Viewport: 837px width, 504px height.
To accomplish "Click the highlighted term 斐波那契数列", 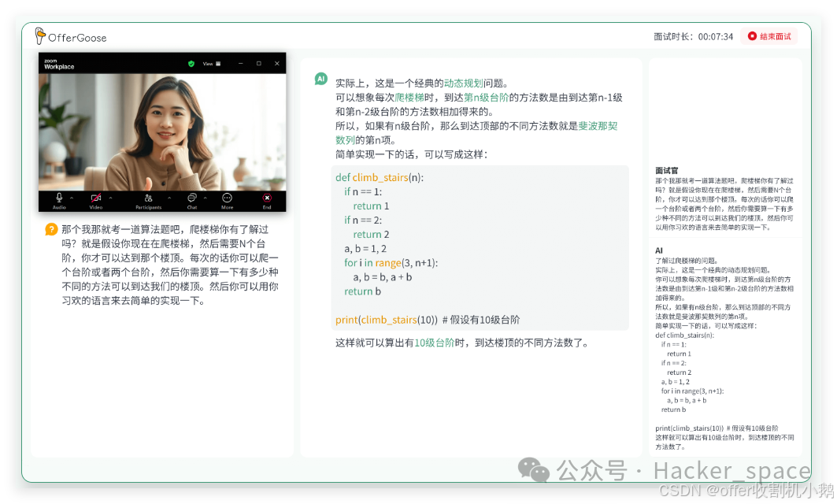I will [598, 126].
